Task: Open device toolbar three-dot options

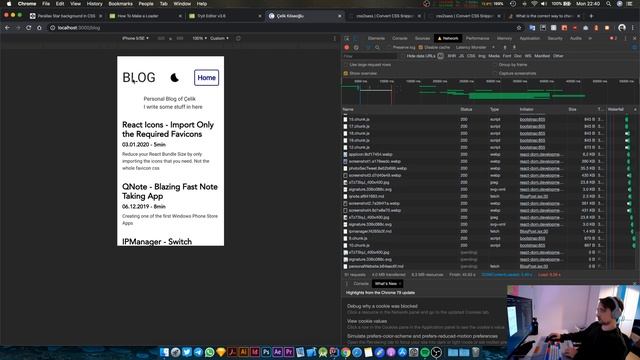Action: click(335, 38)
